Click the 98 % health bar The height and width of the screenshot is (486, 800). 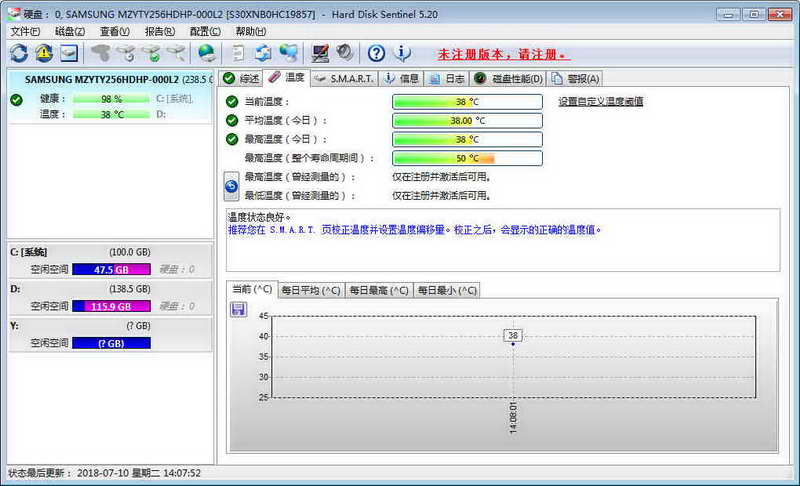click(x=111, y=99)
